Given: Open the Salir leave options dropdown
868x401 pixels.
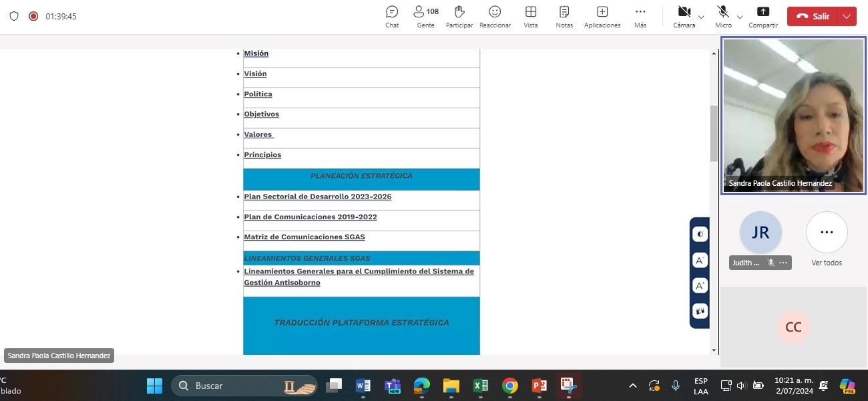Looking at the screenshot, I should pos(848,17).
